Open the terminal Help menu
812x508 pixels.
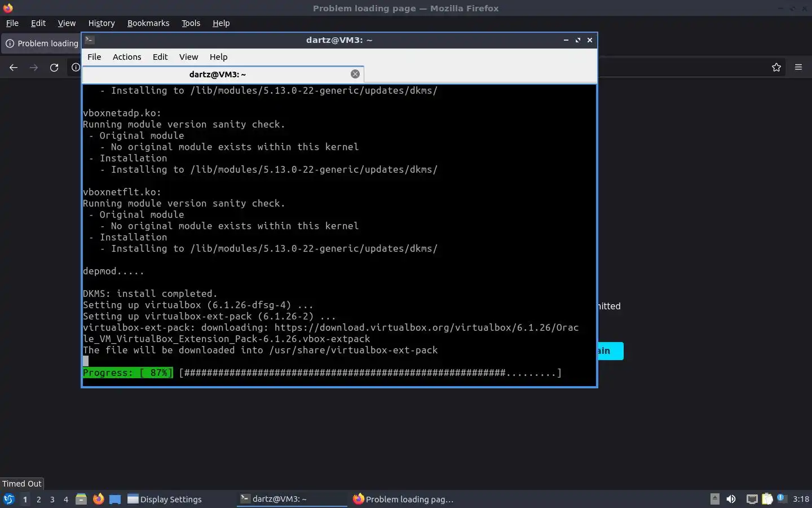point(218,57)
